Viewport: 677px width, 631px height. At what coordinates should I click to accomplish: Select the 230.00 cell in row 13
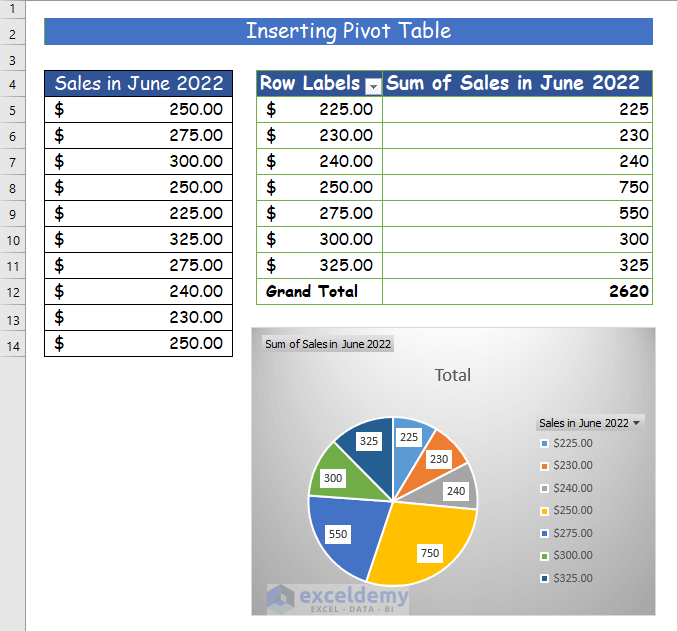pos(139,318)
